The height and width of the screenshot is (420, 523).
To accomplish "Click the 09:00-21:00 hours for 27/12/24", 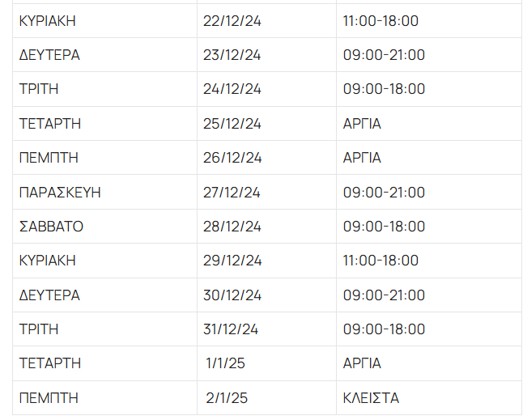I will 384,193.
